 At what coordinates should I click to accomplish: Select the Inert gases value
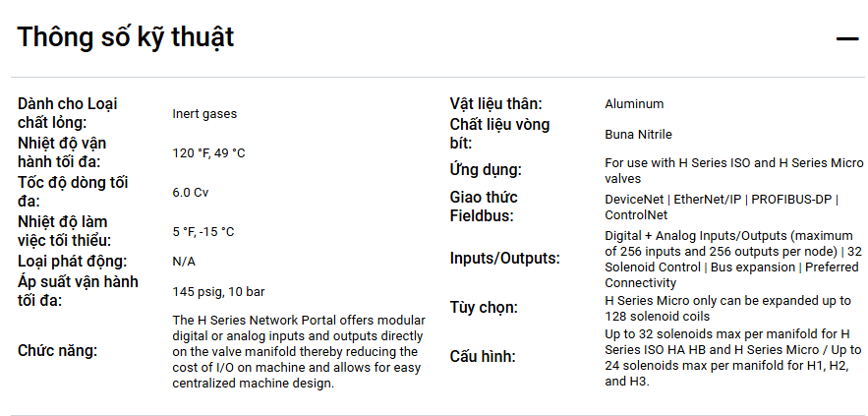pyautogui.click(x=204, y=114)
